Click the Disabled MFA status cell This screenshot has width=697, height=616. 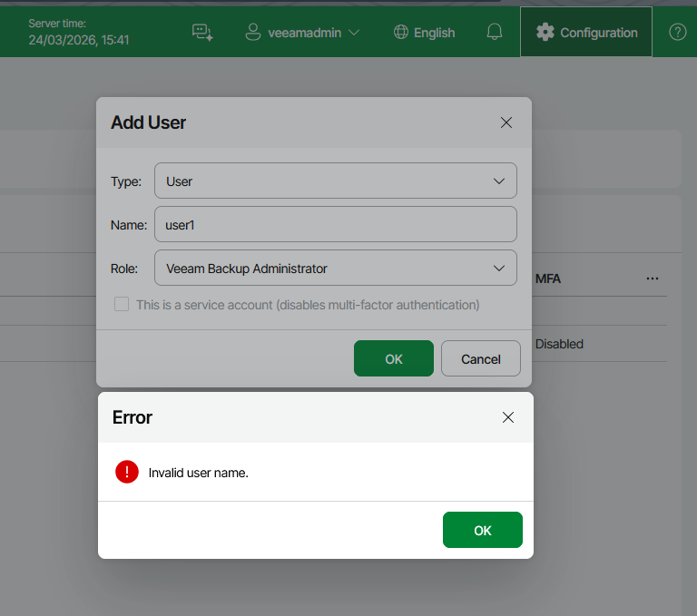click(x=559, y=344)
